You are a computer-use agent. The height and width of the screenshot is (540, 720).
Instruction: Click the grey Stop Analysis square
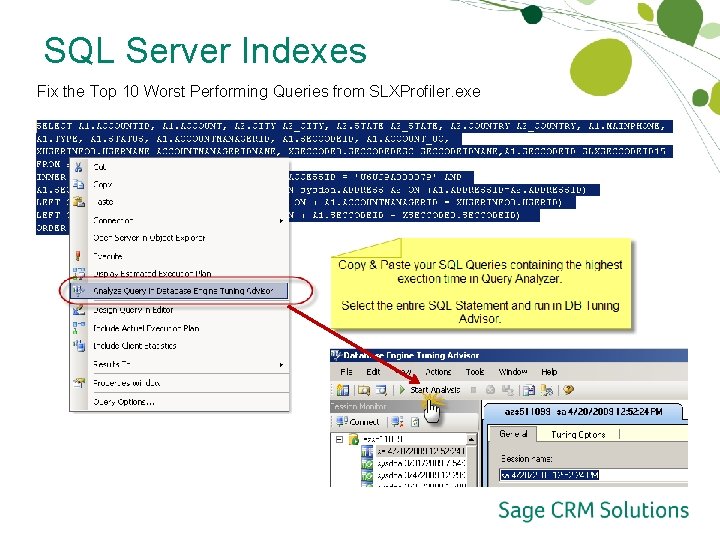[473, 390]
